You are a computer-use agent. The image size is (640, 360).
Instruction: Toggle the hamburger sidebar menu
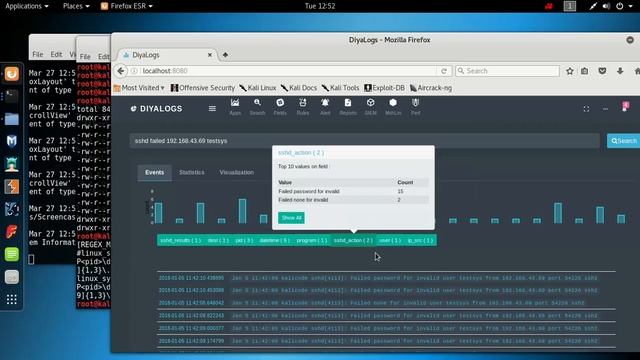pos(212,109)
